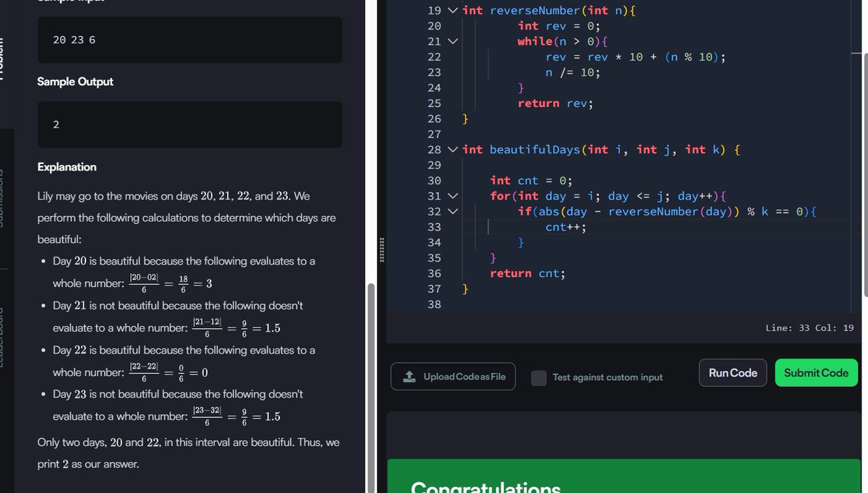Image resolution: width=868 pixels, height=493 pixels.
Task: Click the |20−02|/6 = 18/6 = 3 formula
Action: (170, 283)
